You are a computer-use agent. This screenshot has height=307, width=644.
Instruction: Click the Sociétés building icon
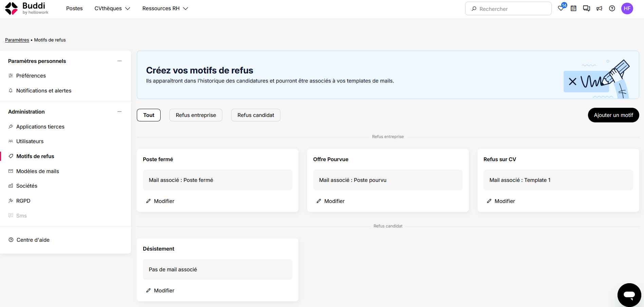coord(11,186)
